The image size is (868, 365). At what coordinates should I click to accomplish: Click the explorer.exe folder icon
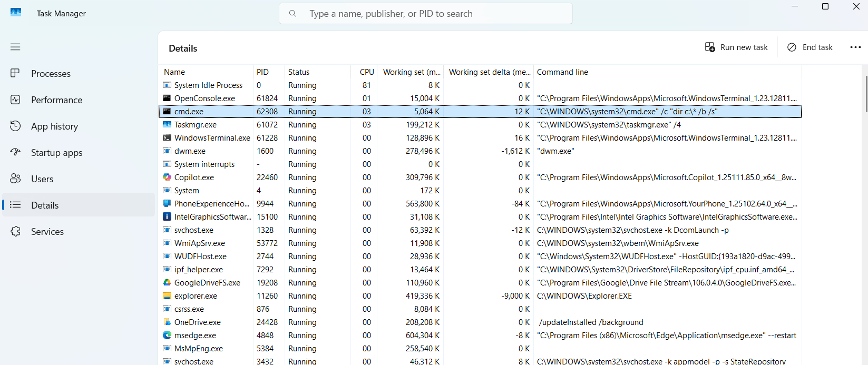(167, 296)
